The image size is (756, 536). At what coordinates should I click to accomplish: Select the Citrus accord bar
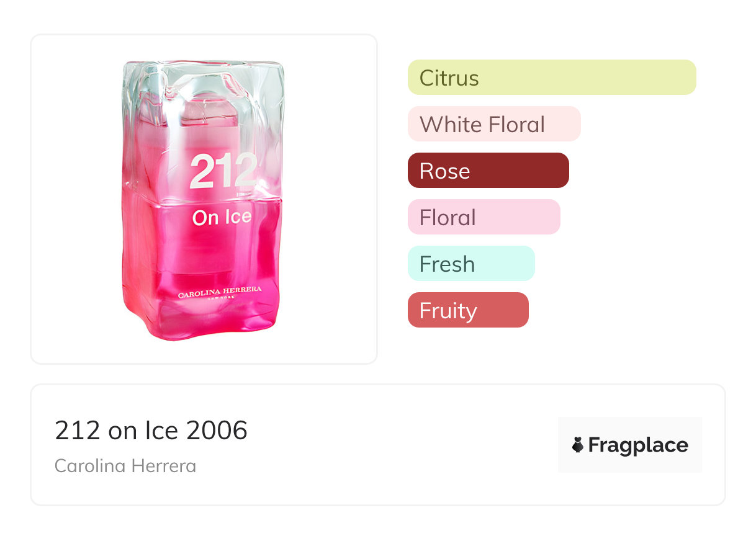click(551, 78)
